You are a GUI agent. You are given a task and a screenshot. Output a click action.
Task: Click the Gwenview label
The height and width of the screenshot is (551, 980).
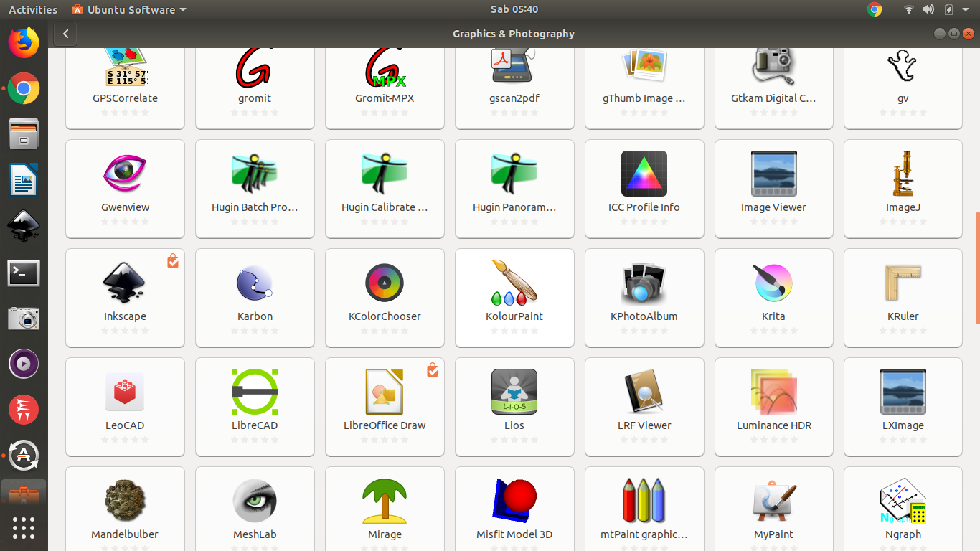pos(125,207)
